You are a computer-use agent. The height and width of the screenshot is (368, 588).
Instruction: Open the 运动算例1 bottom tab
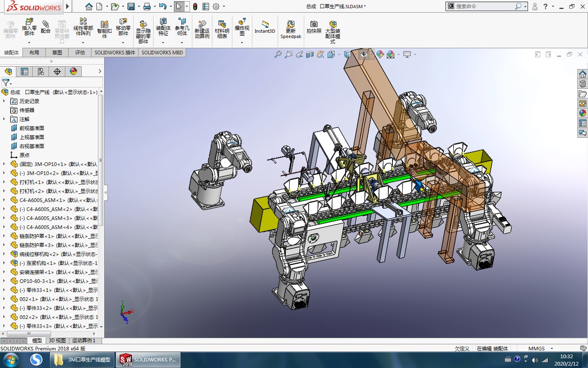coord(84,340)
